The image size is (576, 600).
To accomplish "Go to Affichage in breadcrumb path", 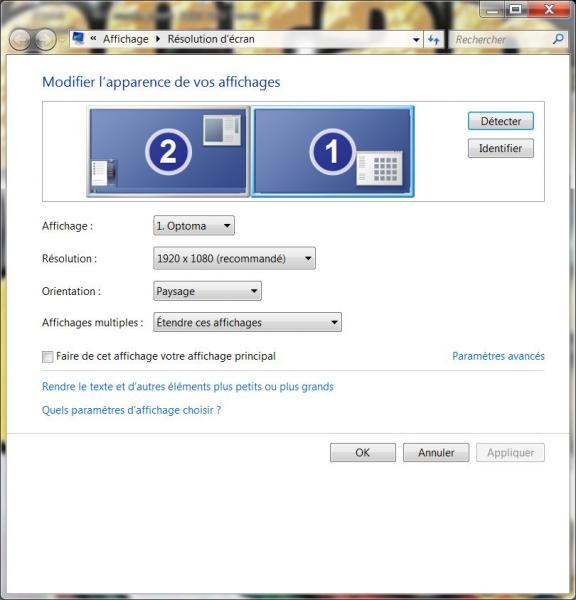I will (126, 39).
